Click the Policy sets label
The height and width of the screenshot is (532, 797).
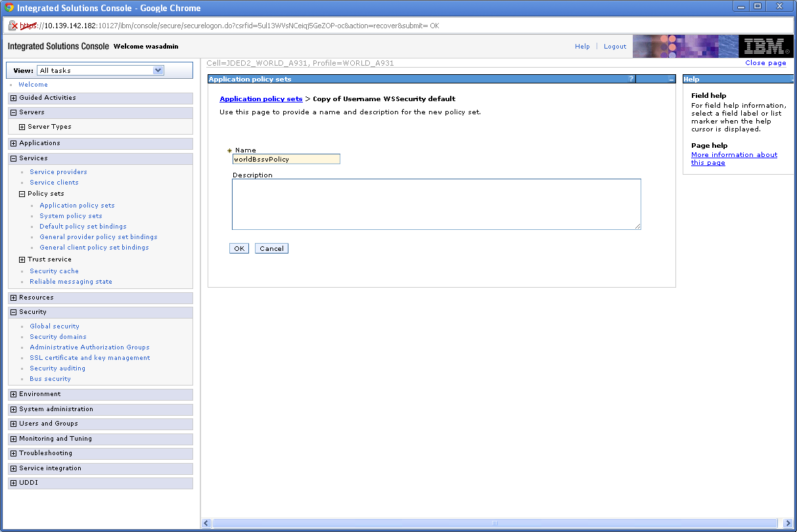pyautogui.click(x=46, y=194)
